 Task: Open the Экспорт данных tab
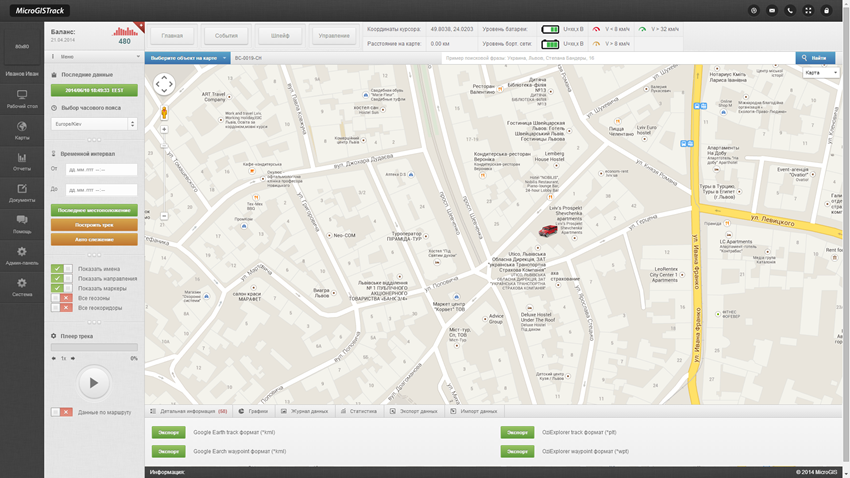414,411
